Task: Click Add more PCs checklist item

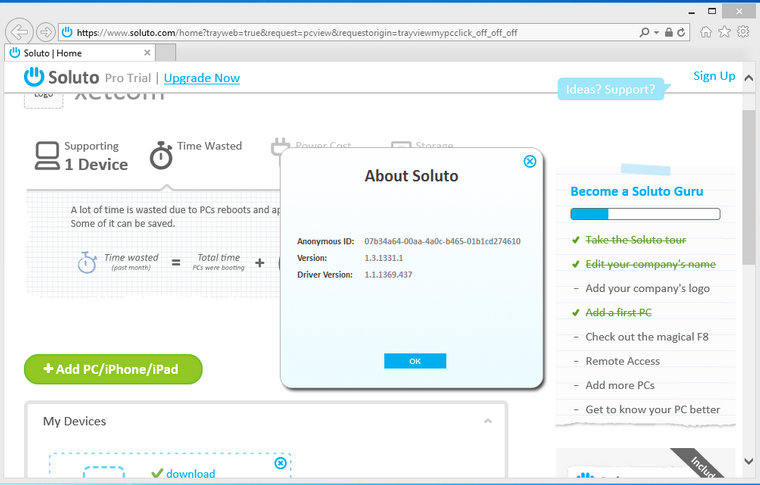Action: 620,385
